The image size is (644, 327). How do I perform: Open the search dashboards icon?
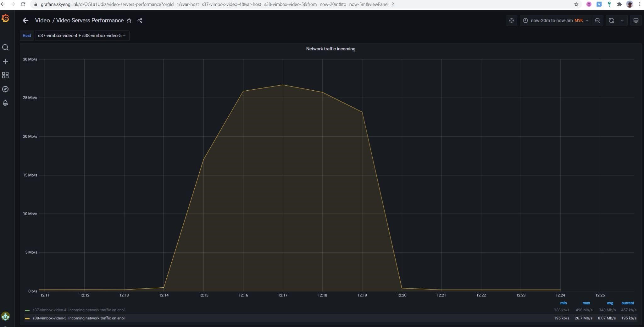[x=5, y=48]
